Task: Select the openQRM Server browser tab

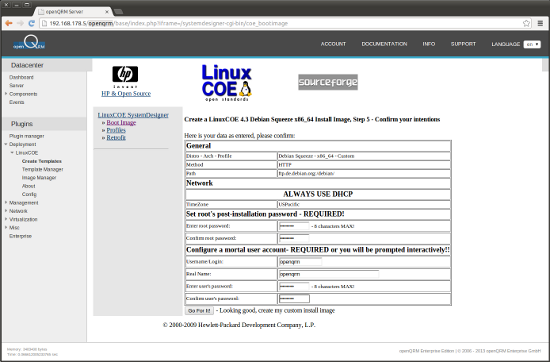Action: pyautogui.click(x=72, y=12)
